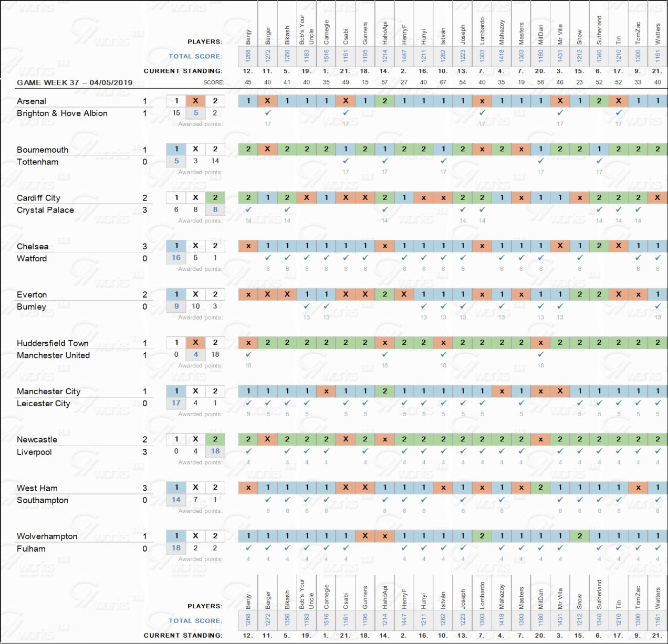This screenshot has height=644, width=668.
Task: Click Benjy's total score 1268 at top
Action: coord(248,55)
